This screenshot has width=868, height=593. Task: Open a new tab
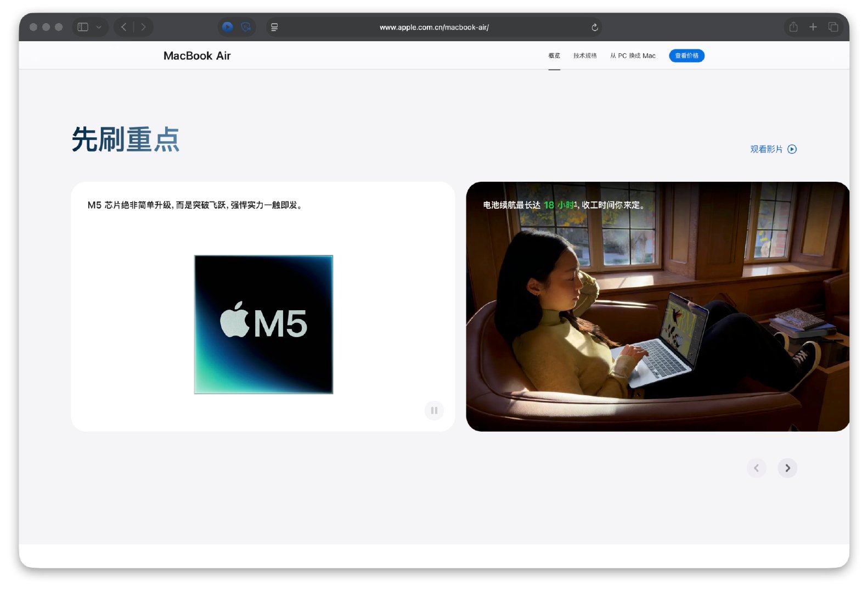click(x=813, y=27)
